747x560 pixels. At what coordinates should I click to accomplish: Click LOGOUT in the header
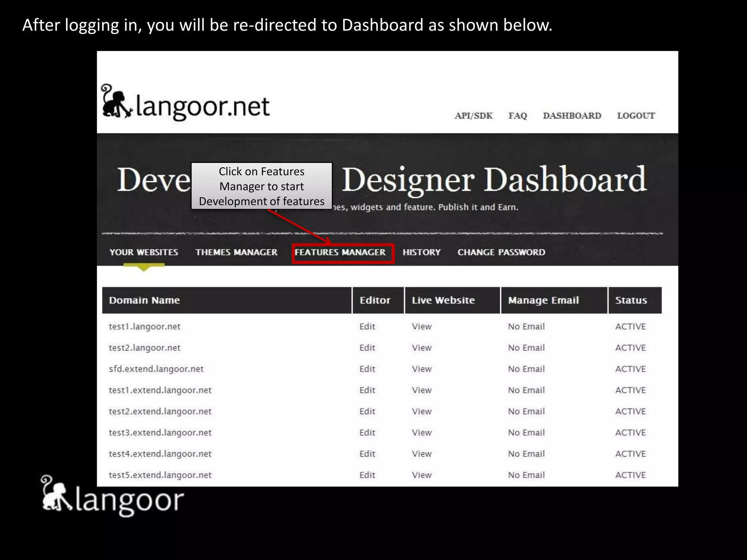pyautogui.click(x=636, y=116)
